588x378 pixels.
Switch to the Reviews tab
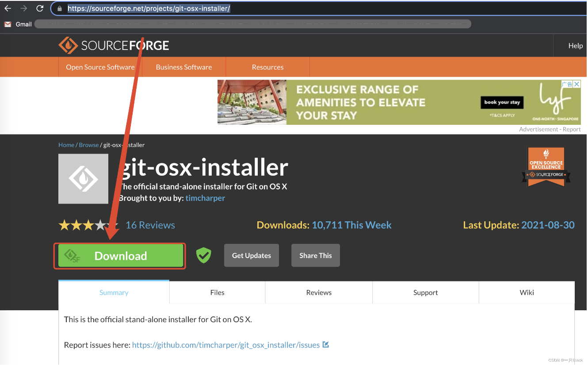click(x=319, y=292)
